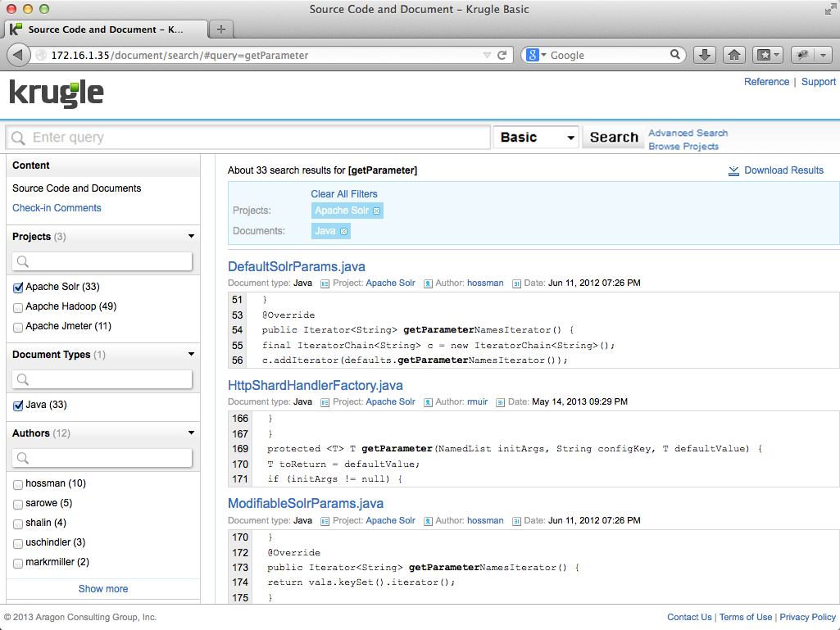The height and width of the screenshot is (630, 840).
Task: Select the Source Code and Document browser tab
Action: point(106,29)
